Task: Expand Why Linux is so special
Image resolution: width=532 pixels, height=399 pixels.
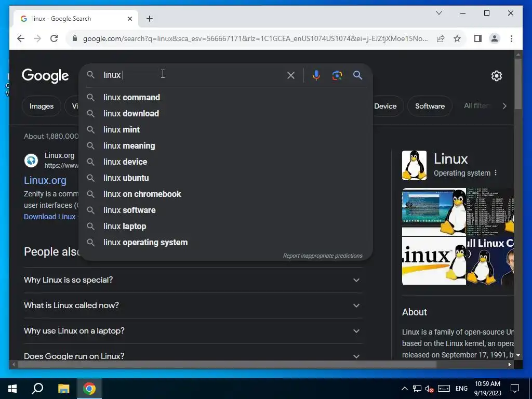Action: [x=193, y=280]
